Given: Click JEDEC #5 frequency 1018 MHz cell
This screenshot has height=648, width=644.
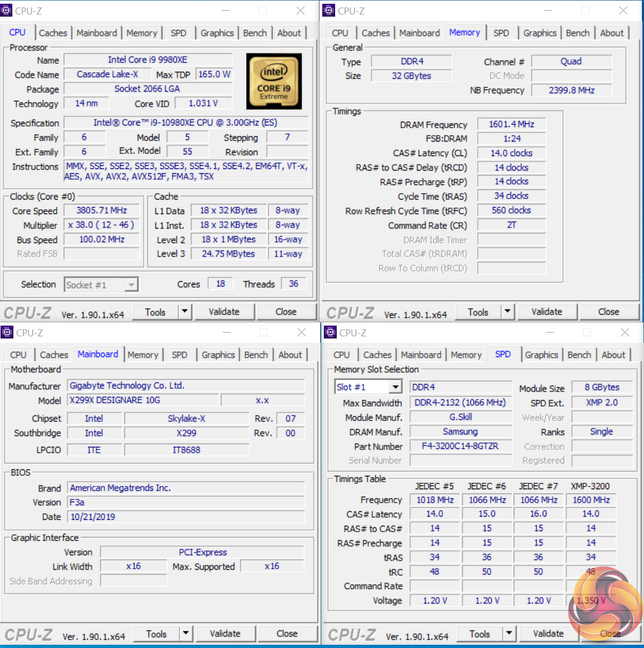Looking at the screenshot, I should point(435,500).
